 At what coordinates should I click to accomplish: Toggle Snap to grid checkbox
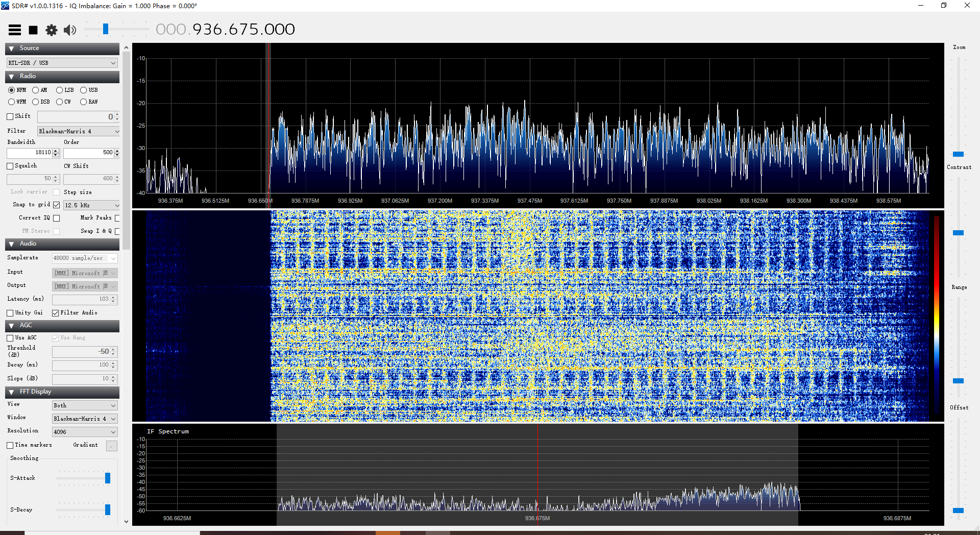(57, 205)
